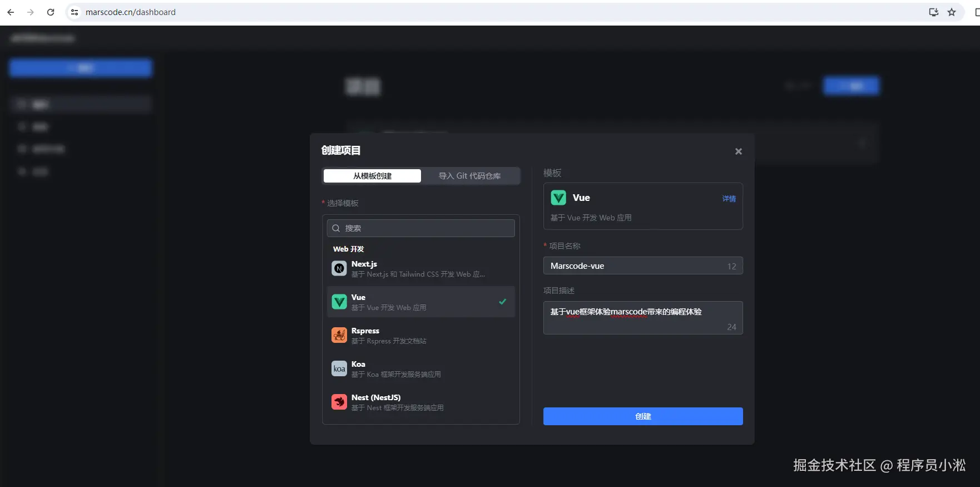Click blurred blue button at top right of dashboard
Image resolution: width=980 pixels, height=487 pixels.
(851, 86)
